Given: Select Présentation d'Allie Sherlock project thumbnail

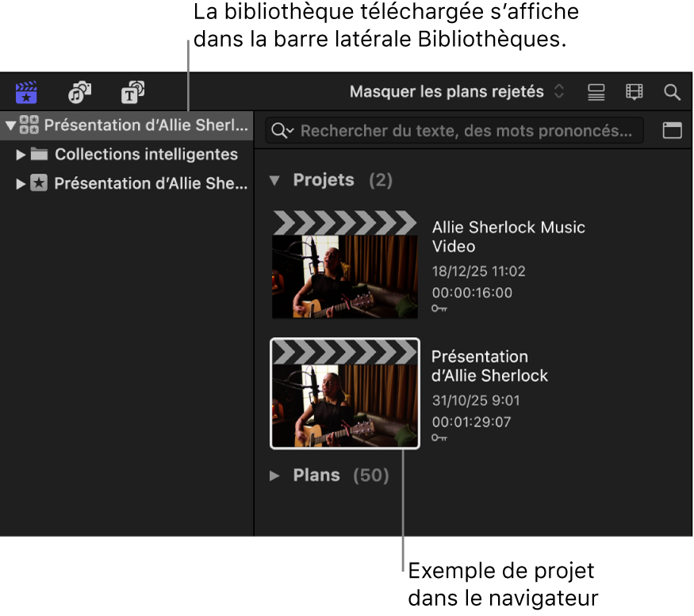Looking at the screenshot, I should coord(345,394).
